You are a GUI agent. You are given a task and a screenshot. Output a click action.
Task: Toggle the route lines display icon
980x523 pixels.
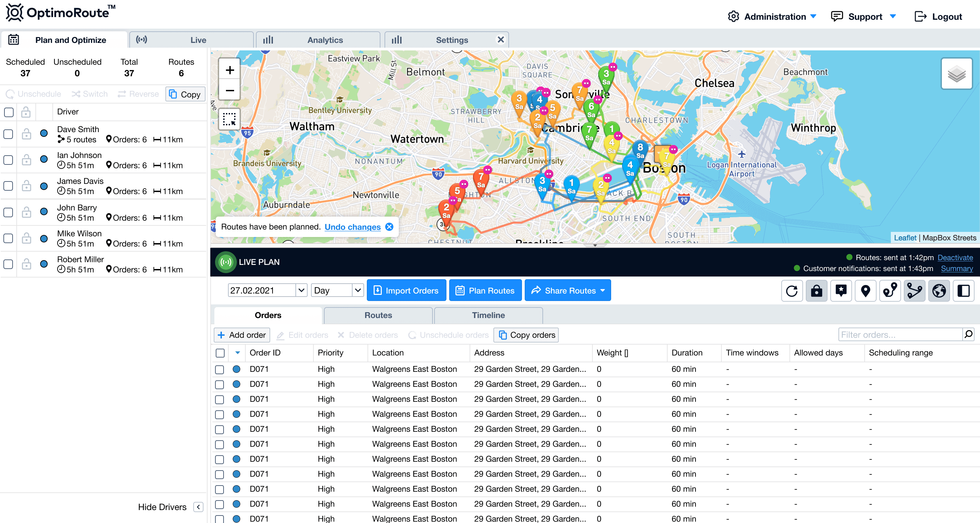pyautogui.click(x=914, y=291)
